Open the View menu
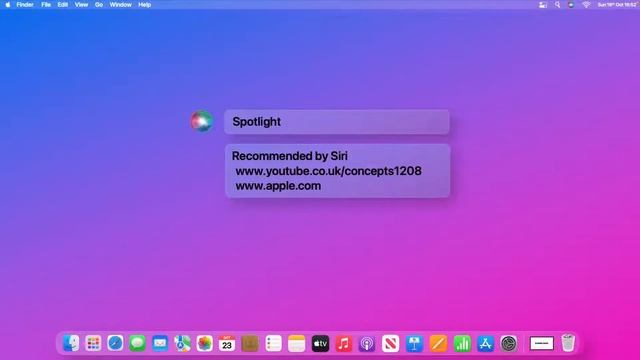 (81, 5)
